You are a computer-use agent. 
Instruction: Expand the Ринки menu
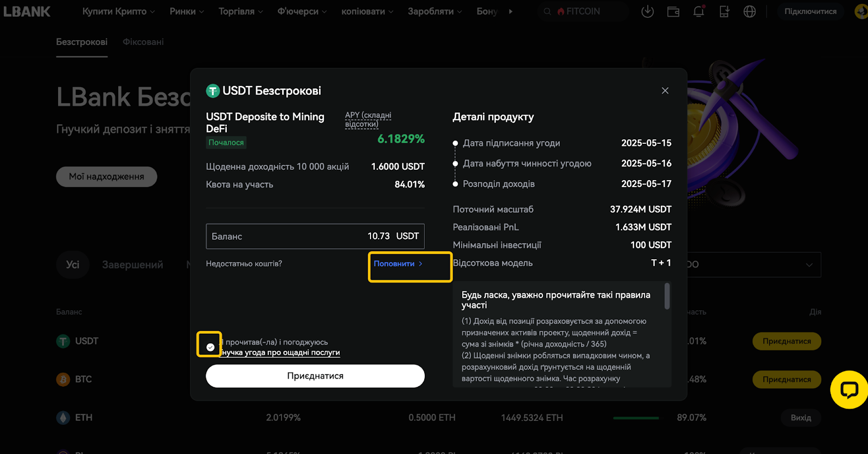pyautogui.click(x=187, y=11)
